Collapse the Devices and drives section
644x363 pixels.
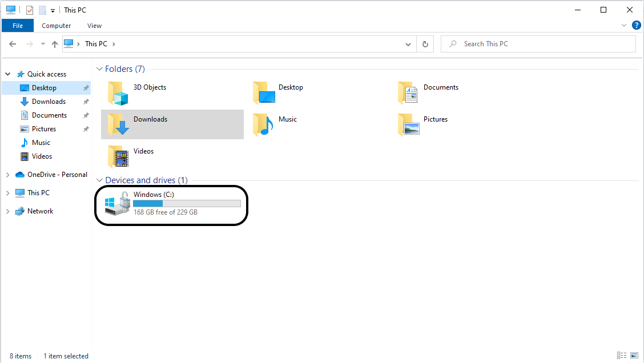pos(100,180)
